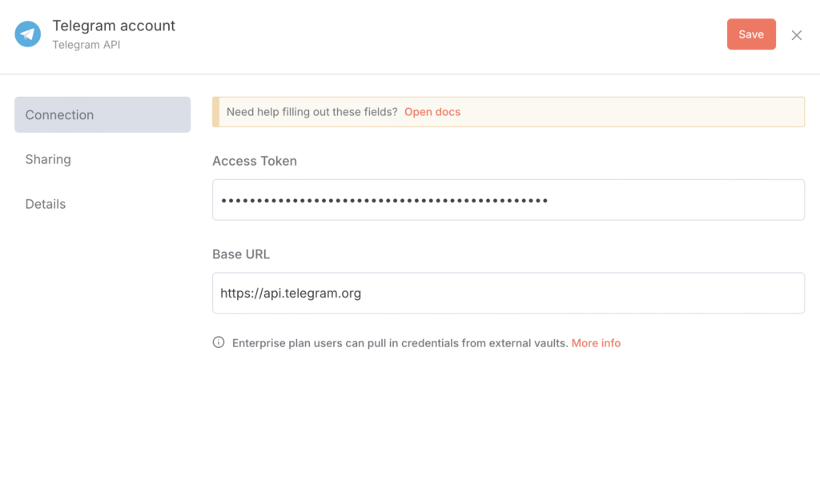Open docs from the help banner
Image resolution: width=820 pixels, height=504 pixels.
pyautogui.click(x=432, y=112)
